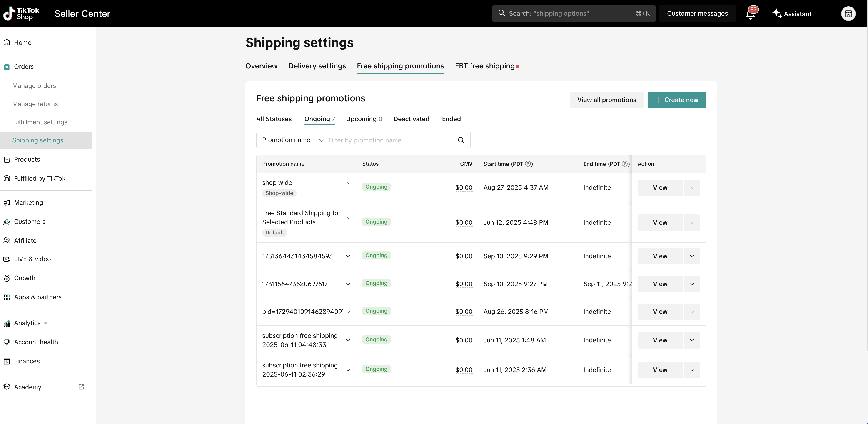Switch to FBT free shipping tab

484,66
